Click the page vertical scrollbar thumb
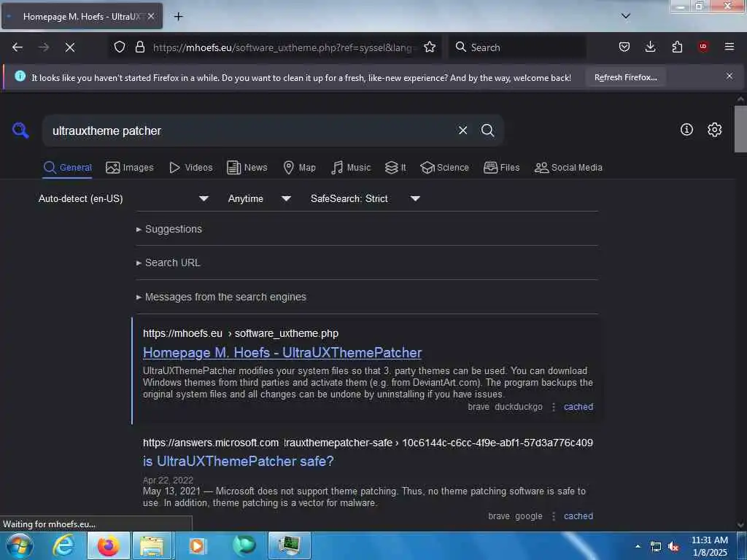This screenshot has width=747, height=560. (x=740, y=128)
